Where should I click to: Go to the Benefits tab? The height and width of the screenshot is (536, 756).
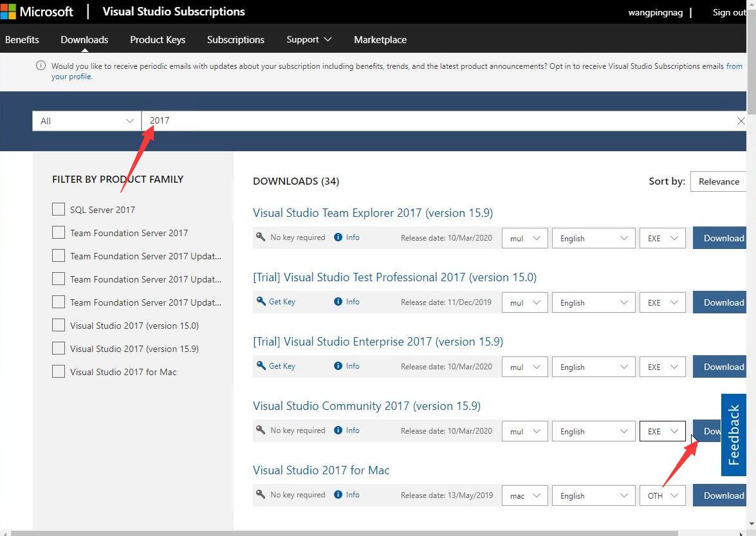tap(22, 39)
